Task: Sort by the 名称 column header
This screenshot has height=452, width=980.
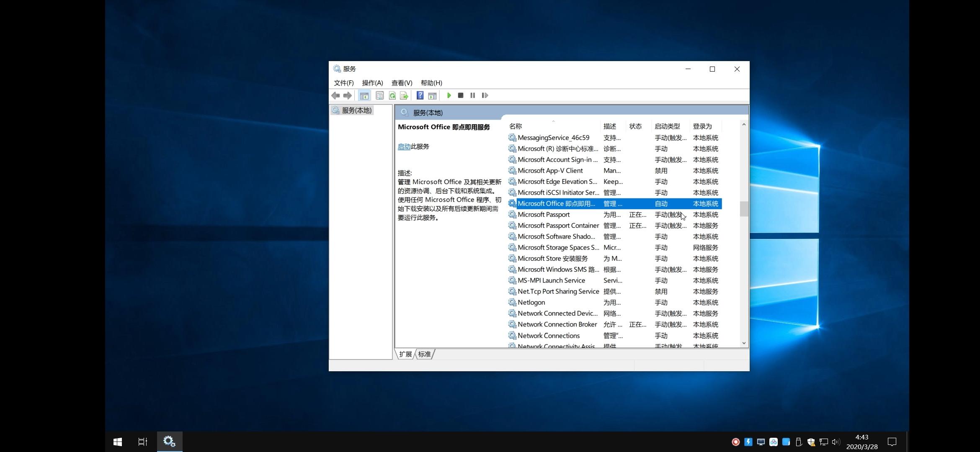Action: (553, 126)
